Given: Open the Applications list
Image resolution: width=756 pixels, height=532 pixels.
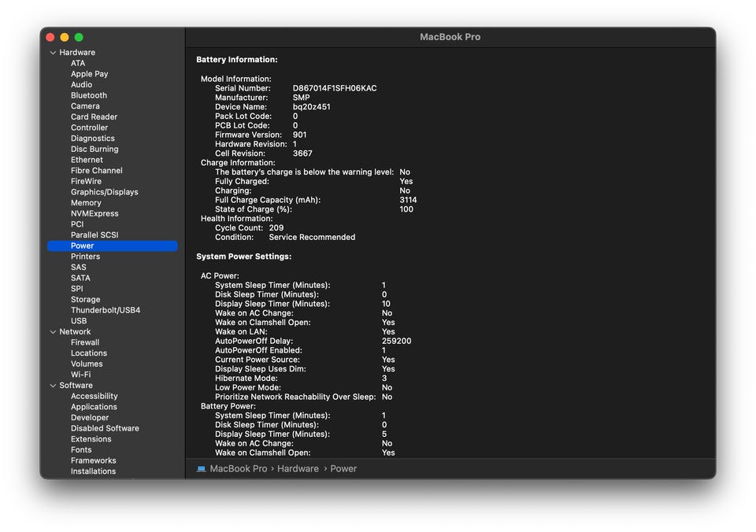Looking at the screenshot, I should pyautogui.click(x=94, y=407).
